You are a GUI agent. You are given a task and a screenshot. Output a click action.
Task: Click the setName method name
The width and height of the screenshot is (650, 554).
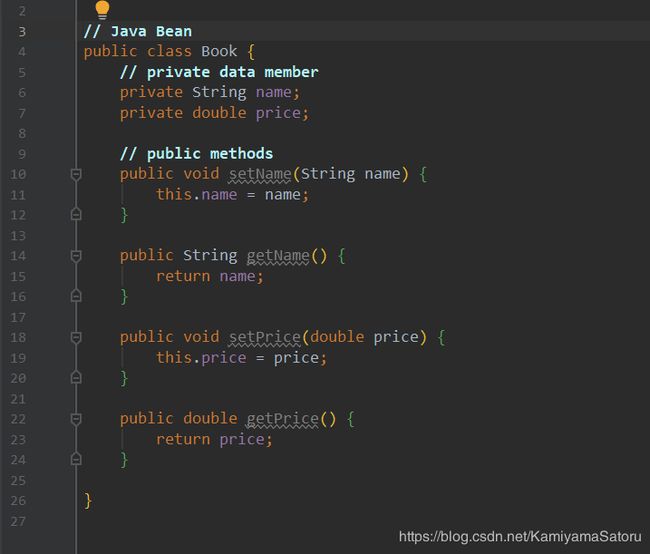(x=260, y=174)
